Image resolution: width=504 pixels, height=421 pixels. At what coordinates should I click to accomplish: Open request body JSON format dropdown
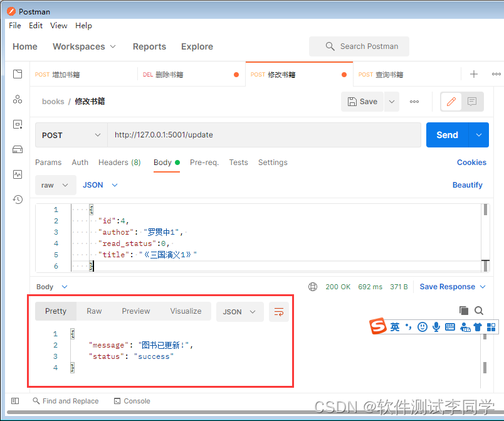pos(100,185)
